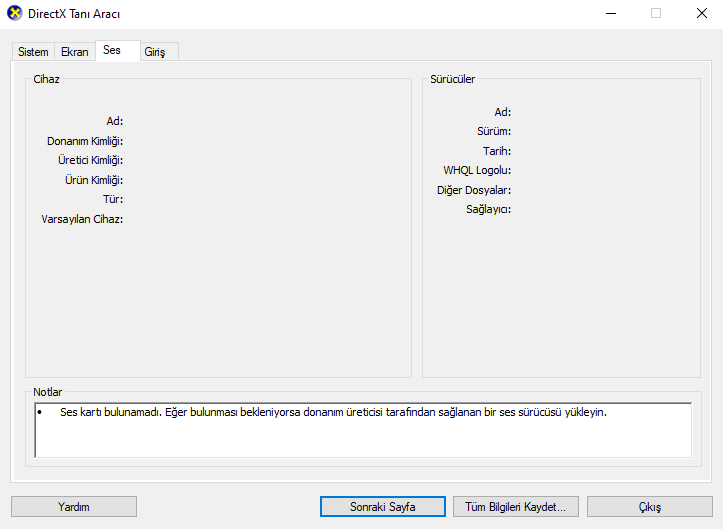
Task: Open help with the Yardım button
Action: tap(74, 506)
